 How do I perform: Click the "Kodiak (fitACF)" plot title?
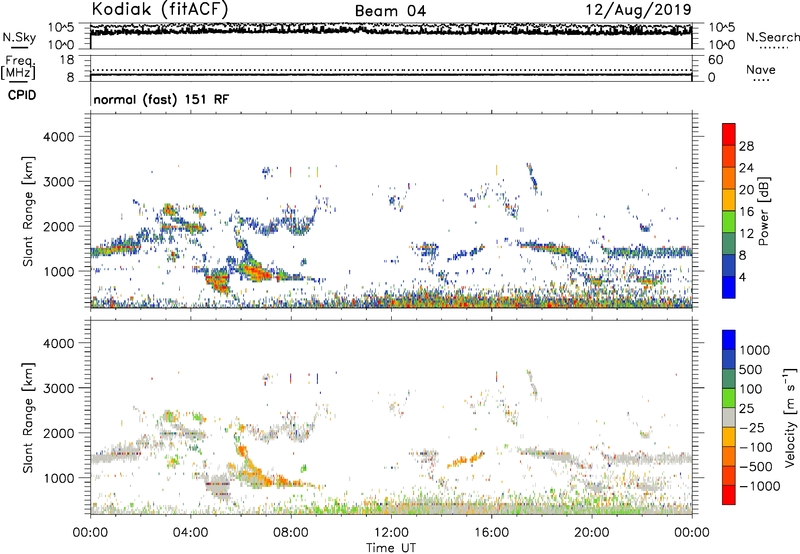pyautogui.click(x=160, y=9)
